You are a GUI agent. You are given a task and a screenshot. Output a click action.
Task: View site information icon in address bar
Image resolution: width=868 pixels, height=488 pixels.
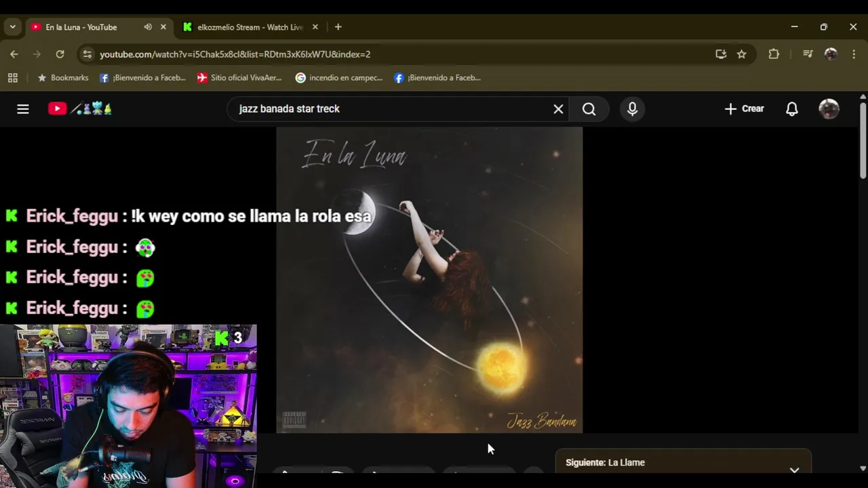(87, 54)
